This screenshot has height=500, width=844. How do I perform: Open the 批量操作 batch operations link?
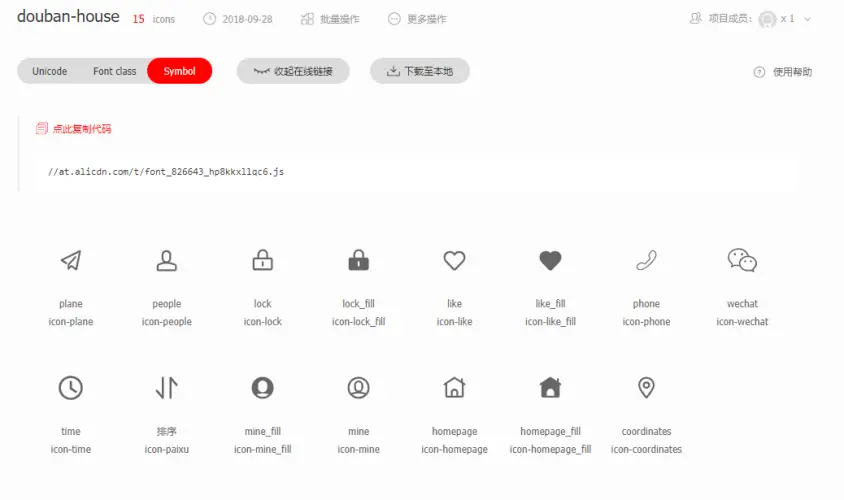coord(340,19)
